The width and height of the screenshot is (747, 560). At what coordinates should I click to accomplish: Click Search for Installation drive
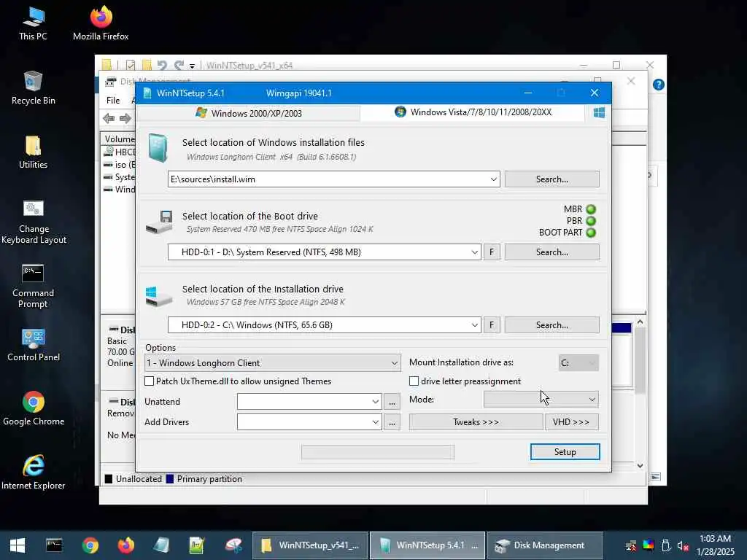pos(551,325)
